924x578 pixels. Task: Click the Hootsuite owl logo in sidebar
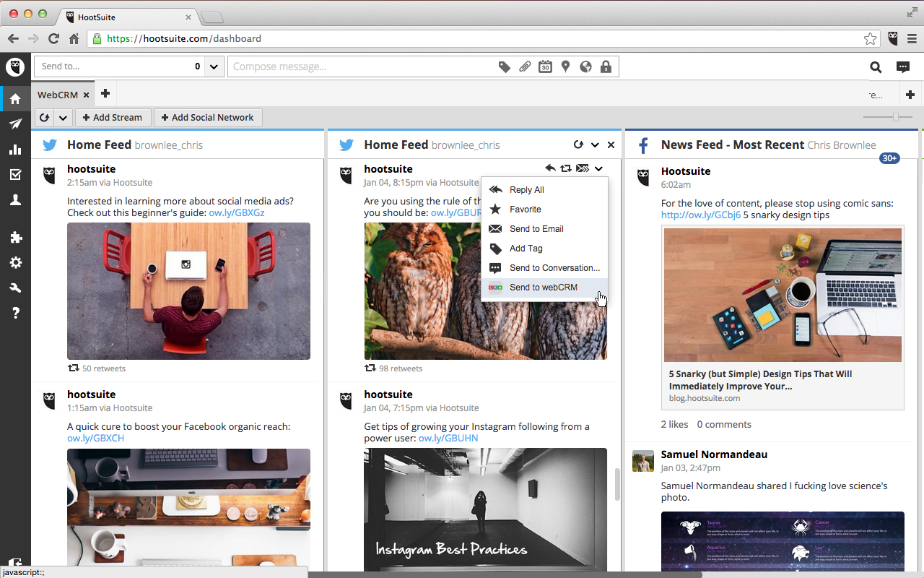[x=15, y=67]
